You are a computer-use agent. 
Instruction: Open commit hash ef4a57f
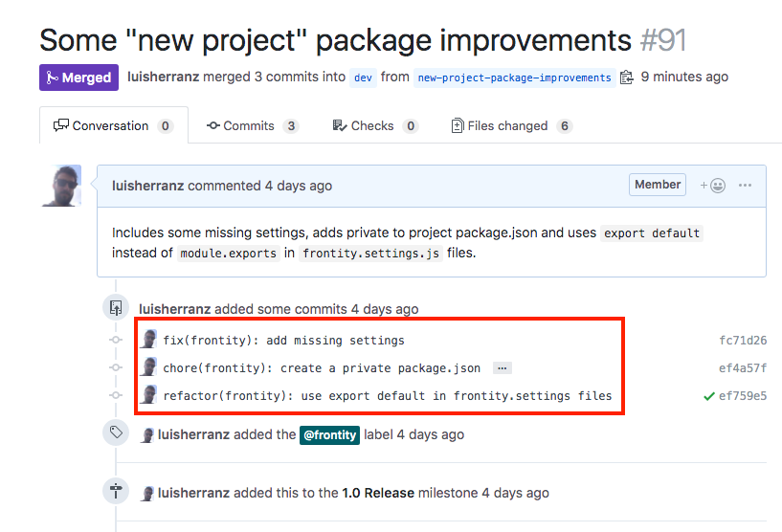(x=743, y=368)
